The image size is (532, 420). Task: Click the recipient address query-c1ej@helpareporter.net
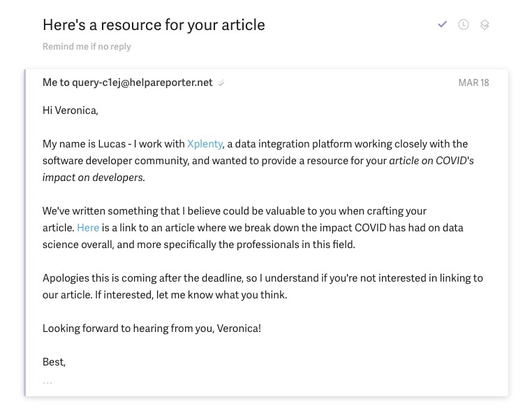[x=142, y=82]
